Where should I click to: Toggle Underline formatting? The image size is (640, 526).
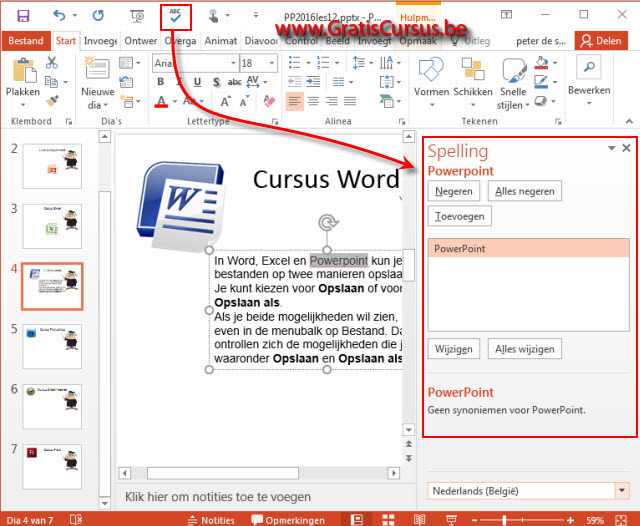point(198,82)
